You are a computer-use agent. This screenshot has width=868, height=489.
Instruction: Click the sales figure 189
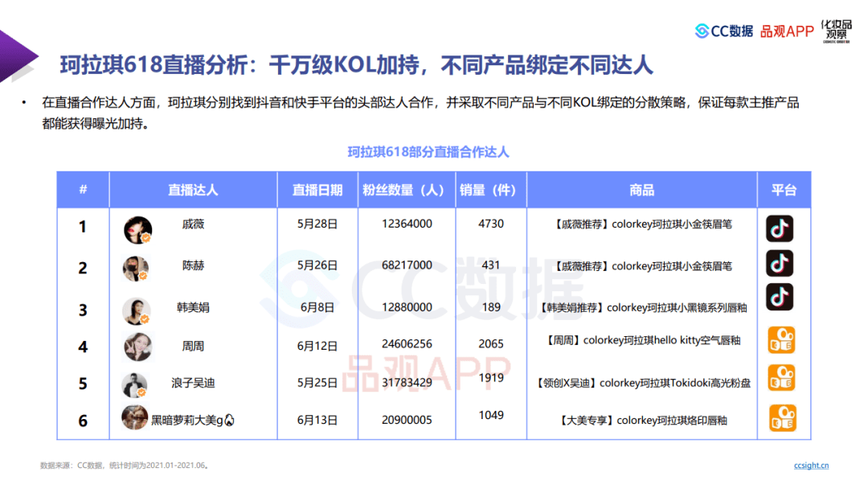click(x=491, y=307)
